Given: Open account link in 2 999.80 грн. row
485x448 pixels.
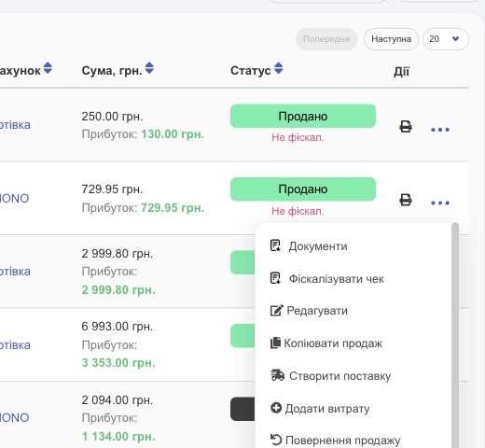Looking at the screenshot, I should point(15,272).
